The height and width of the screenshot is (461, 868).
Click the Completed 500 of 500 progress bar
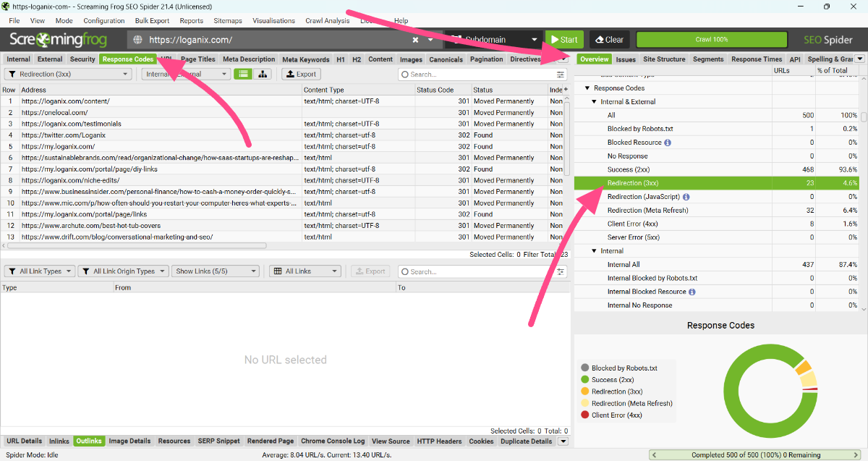click(756, 455)
